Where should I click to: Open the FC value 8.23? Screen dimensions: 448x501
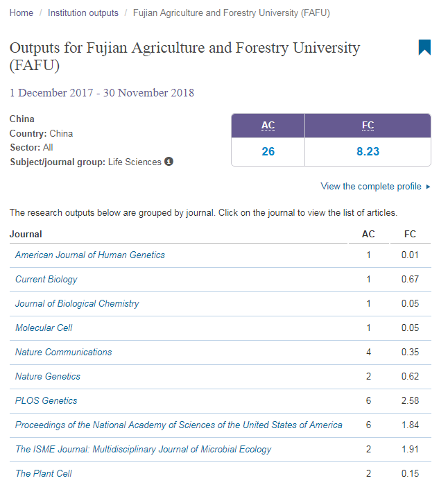pyautogui.click(x=368, y=151)
